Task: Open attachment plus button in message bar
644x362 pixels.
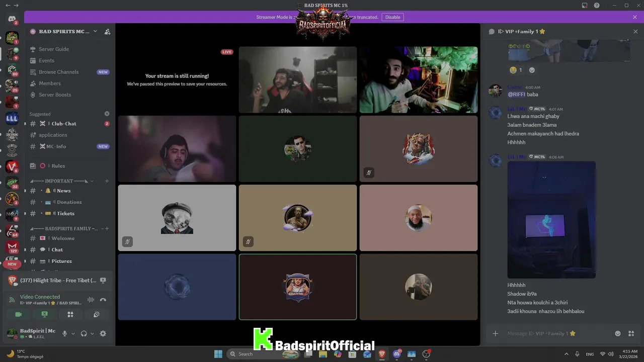Action: point(495,333)
